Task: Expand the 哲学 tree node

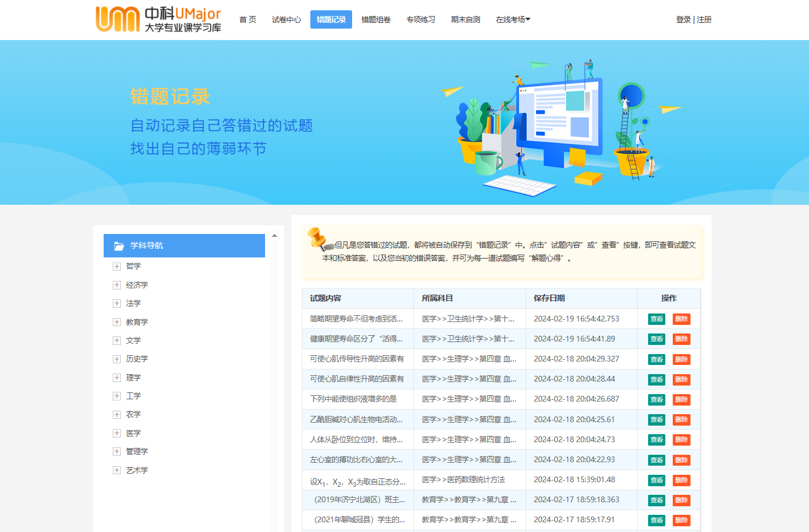Action: coord(117,267)
